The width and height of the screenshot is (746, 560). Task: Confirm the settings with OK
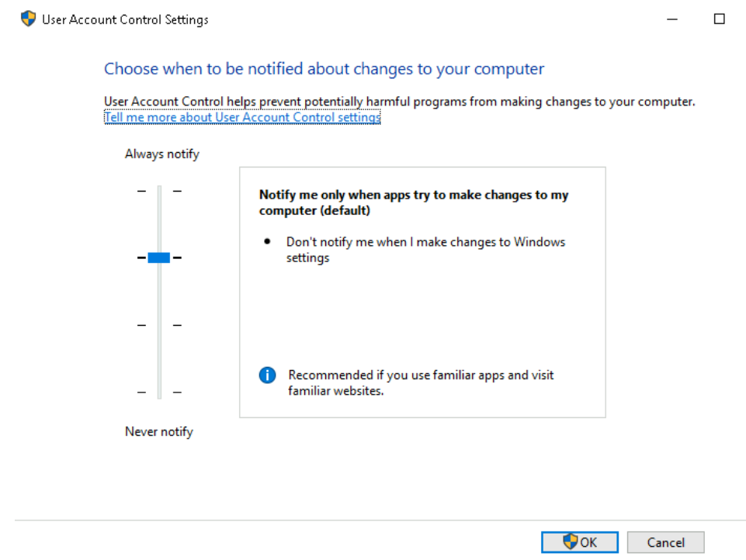tap(580, 542)
